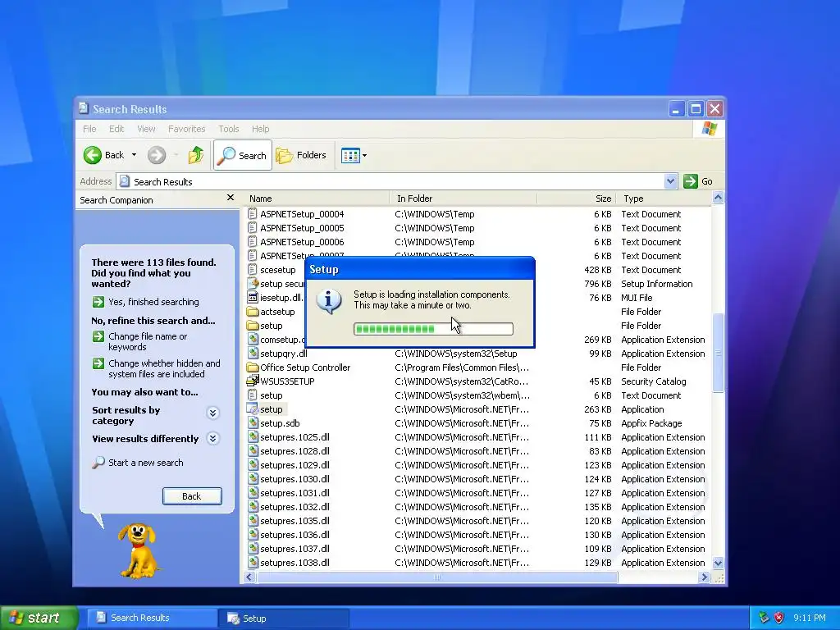The height and width of the screenshot is (630, 840).
Task: Expand View results differently
Action: pyautogui.click(x=212, y=438)
